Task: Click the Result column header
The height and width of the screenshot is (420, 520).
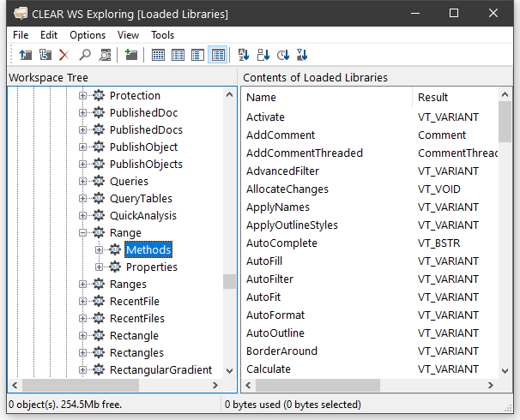Action: (x=453, y=97)
